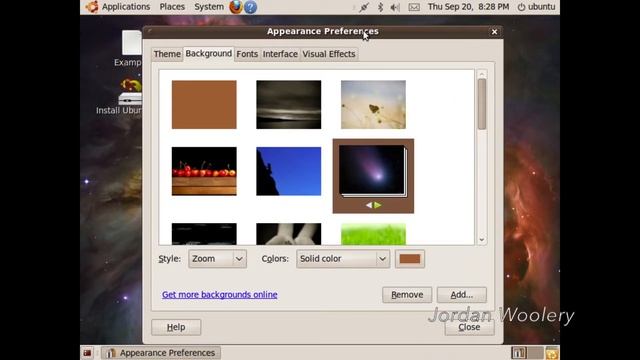Screen dimensions: 640x360
Task: Switch to the second workspace in the switcher
Action: point(536,353)
